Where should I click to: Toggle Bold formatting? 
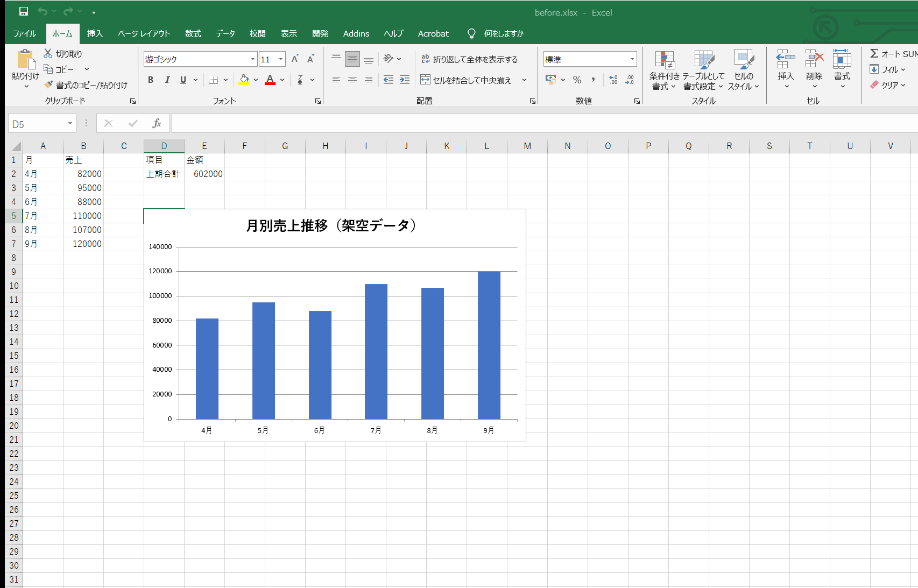click(x=151, y=80)
